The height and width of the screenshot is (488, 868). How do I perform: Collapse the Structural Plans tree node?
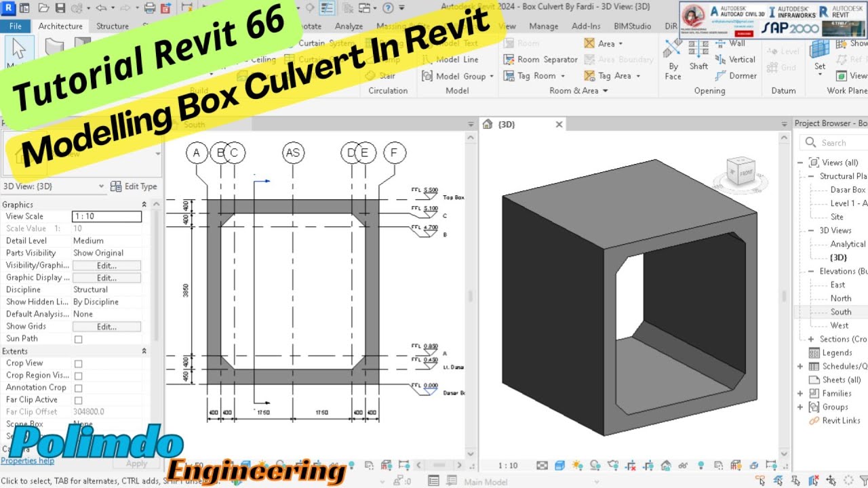pyautogui.click(x=811, y=176)
